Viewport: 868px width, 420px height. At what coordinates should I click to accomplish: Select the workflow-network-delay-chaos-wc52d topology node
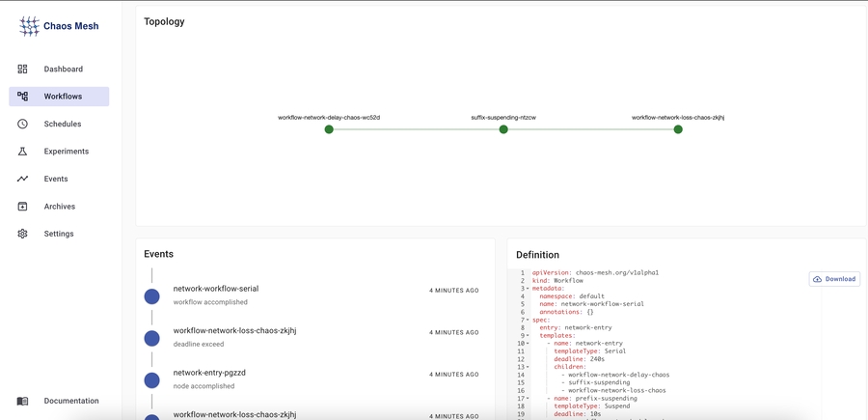pos(329,129)
